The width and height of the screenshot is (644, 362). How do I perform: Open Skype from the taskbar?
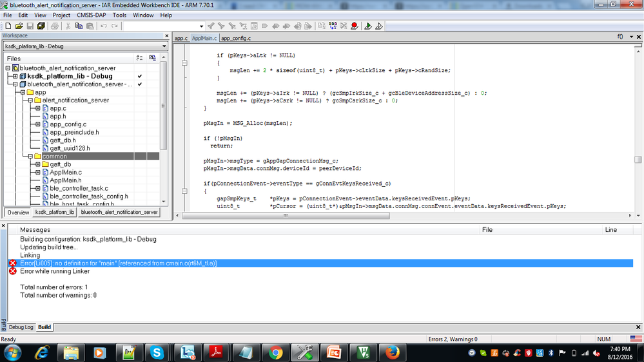pyautogui.click(x=157, y=352)
